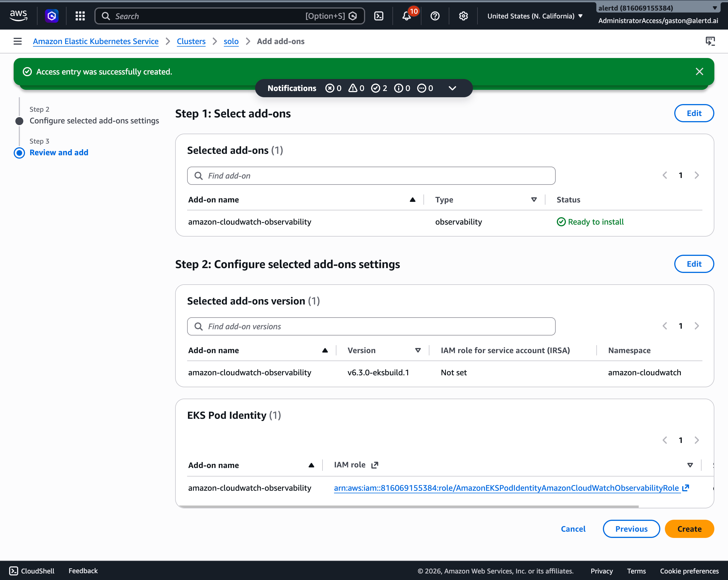Screen dimensions: 728x580
Task: Navigate to Amazon Elastic Kubernetes Service breadcrumb
Action: 96,41
